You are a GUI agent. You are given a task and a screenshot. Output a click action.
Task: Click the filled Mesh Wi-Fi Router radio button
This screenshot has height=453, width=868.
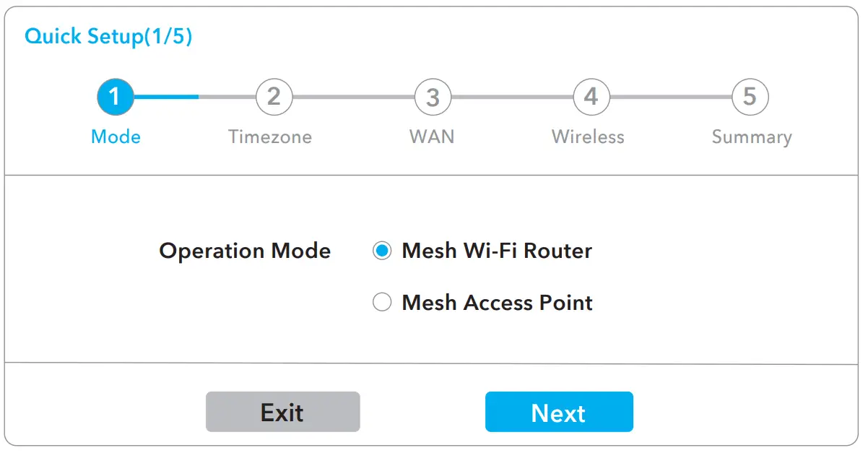pos(382,251)
